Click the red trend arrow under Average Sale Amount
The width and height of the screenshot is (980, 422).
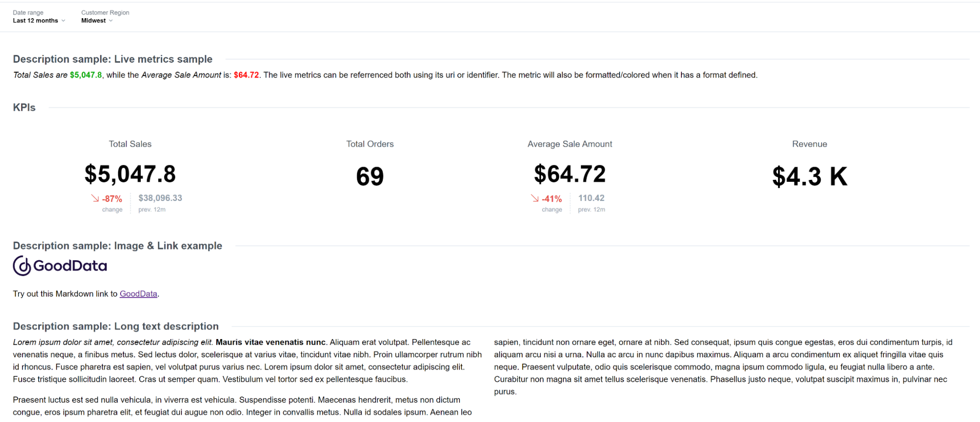tap(533, 198)
